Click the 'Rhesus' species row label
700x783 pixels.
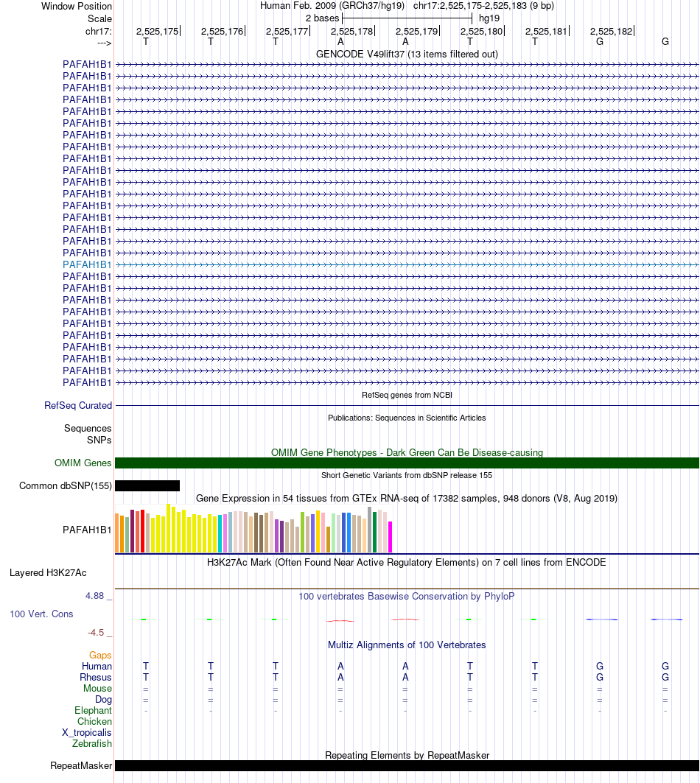pos(96,677)
